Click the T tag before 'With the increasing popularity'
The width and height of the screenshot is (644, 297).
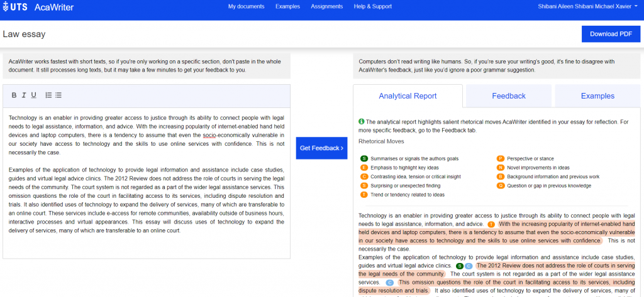point(491,224)
